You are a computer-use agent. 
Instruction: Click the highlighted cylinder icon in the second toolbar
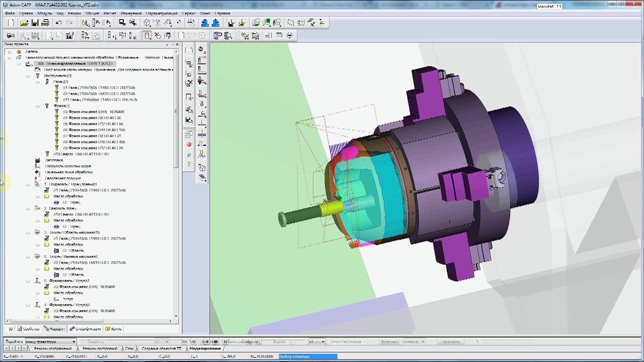(x=146, y=36)
